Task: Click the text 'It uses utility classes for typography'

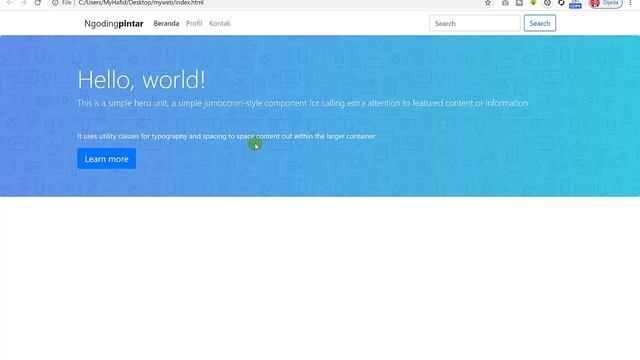Action: (x=132, y=136)
